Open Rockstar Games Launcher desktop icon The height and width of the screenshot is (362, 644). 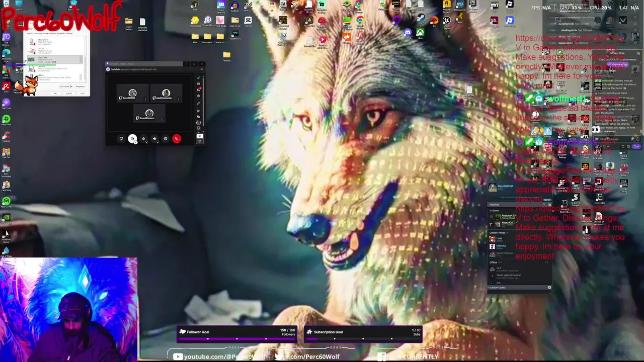(446, 6)
